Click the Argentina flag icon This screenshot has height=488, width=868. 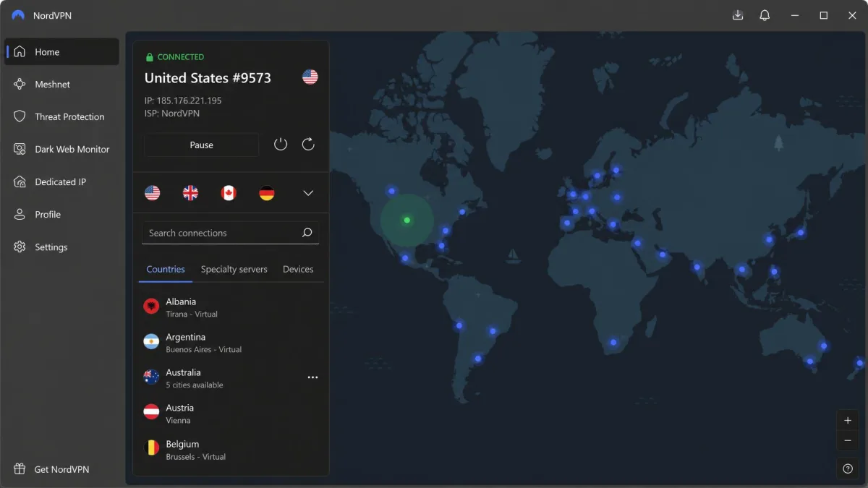point(151,342)
